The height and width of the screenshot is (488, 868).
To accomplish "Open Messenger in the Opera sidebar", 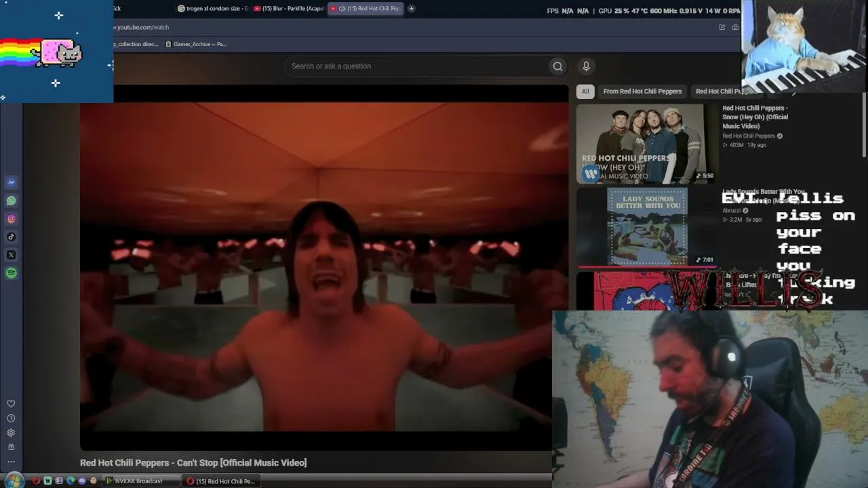I will point(11,182).
